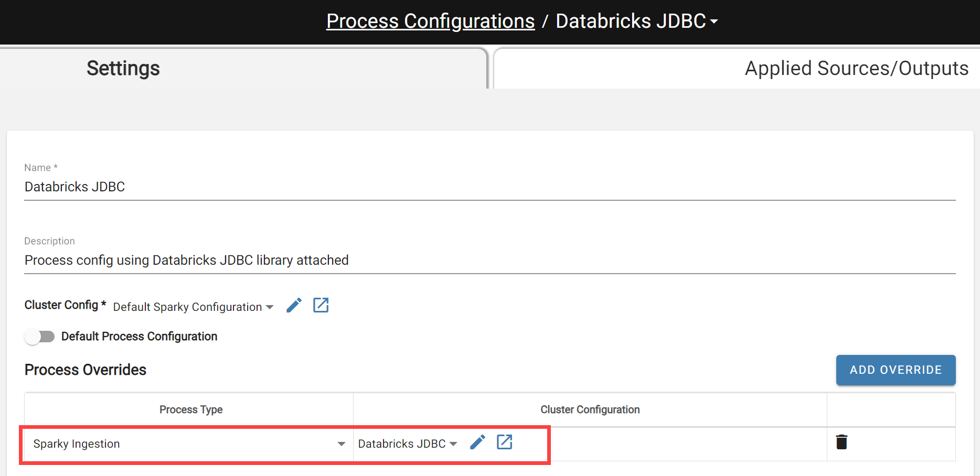Expand the Databricks JDBC dropdown in the override row
Viewport: 980px width, 476px height.
pos(408,444)
